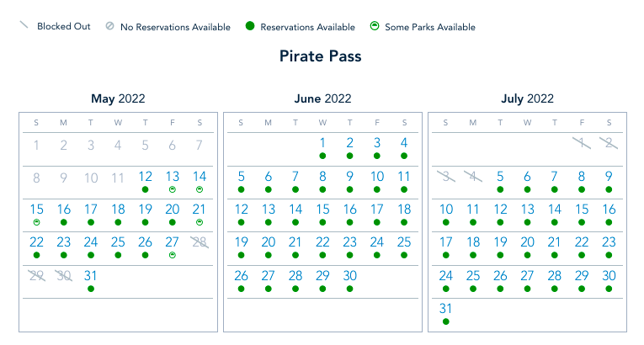Click greyed-out date May 9
This screenshot has height=345, width=644.
63,177
